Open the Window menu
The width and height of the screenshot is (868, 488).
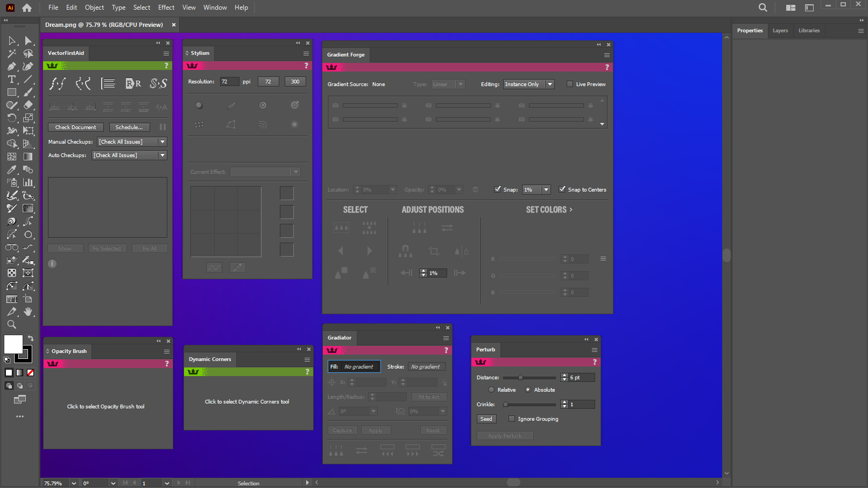215,8
